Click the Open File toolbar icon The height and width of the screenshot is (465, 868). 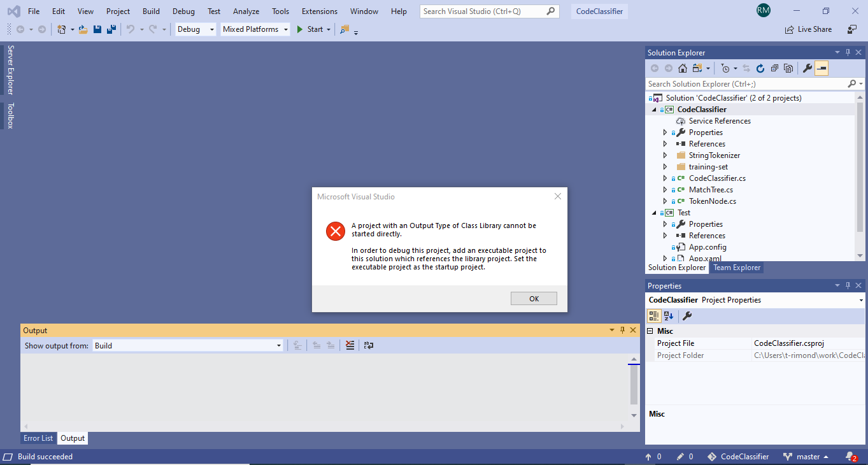[83, 29]
